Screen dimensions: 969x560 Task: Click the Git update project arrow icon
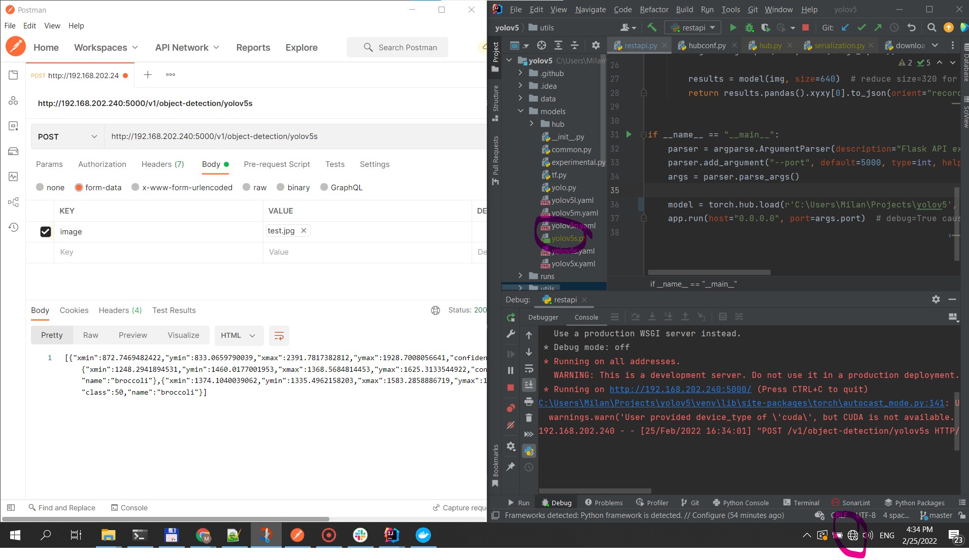(x=845, y=28)
